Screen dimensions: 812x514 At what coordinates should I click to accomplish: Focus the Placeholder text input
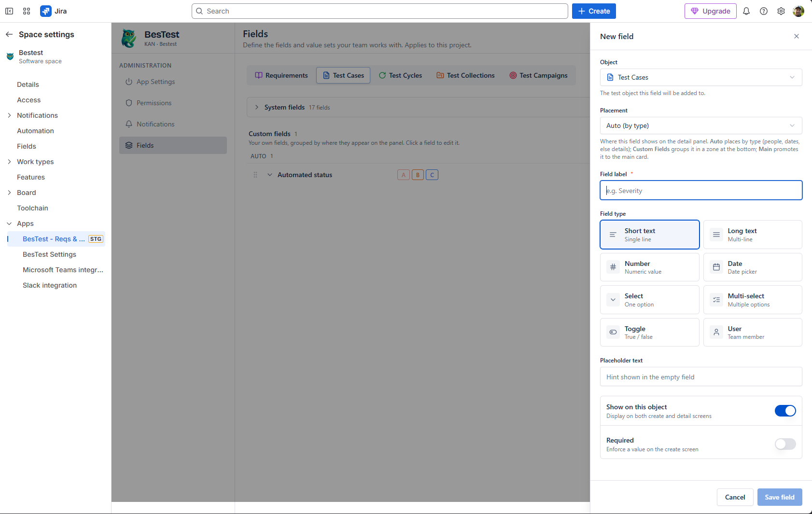(701, 376)
